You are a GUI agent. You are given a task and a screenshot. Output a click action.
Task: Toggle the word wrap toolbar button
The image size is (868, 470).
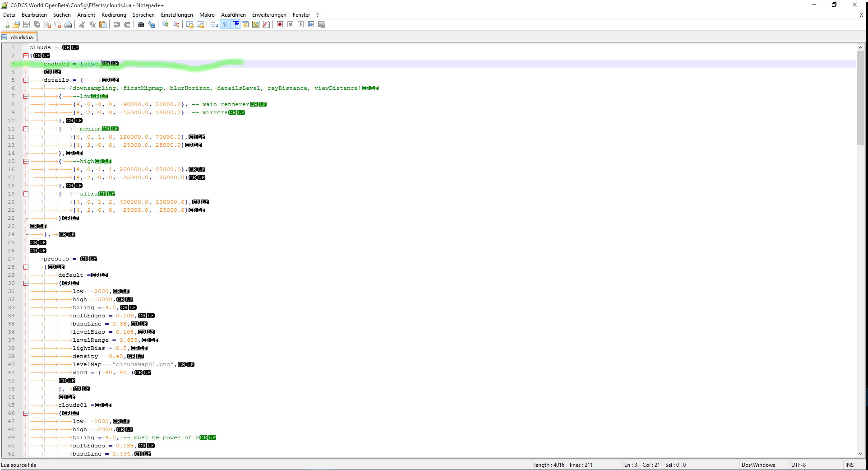[214, 24]
